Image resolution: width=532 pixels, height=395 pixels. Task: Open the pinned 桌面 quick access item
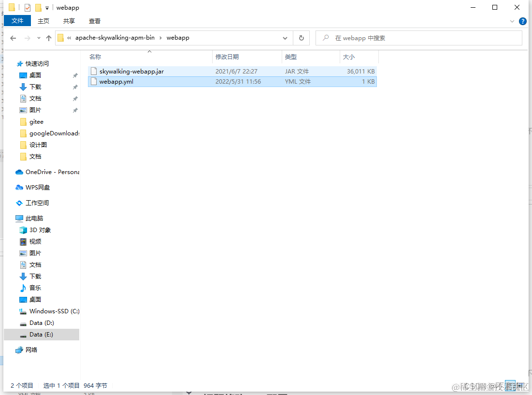[x=35, y=75]
